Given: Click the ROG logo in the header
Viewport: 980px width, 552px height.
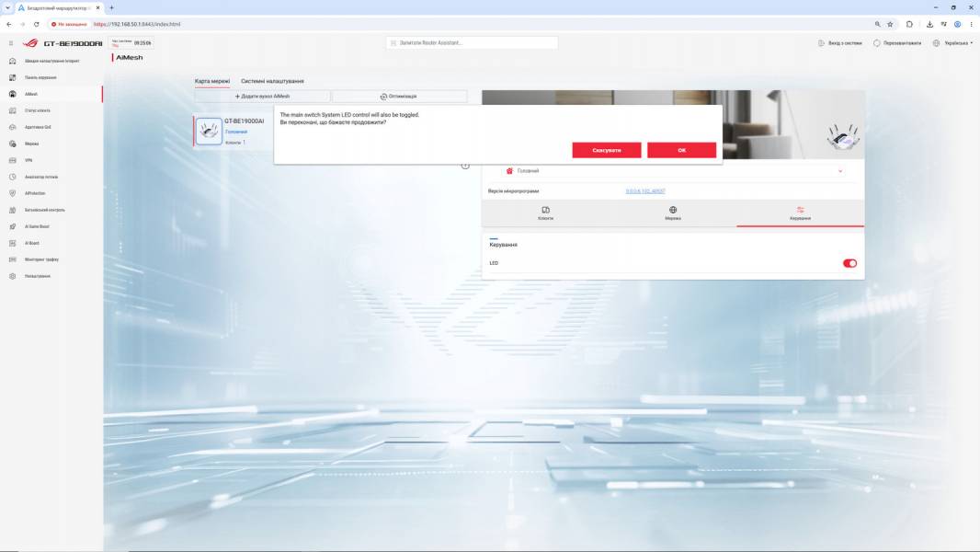Looking at the screenshot, I should [x=30, y=43].
